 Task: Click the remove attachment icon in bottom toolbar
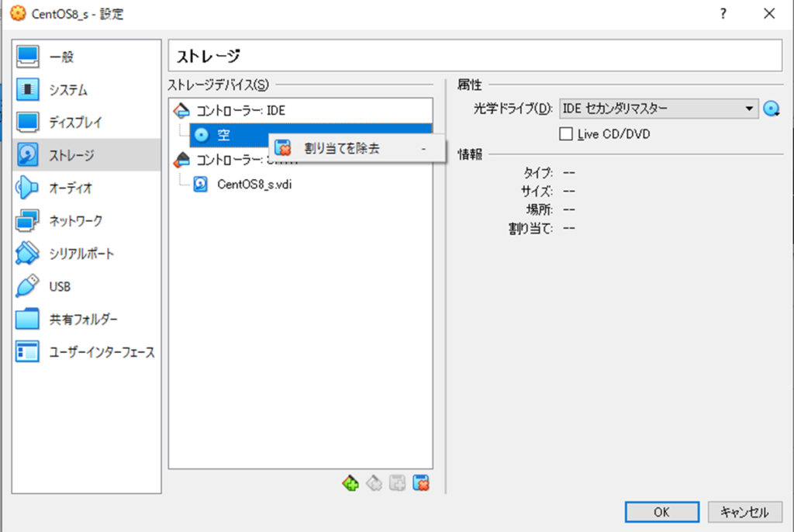coord(421,483)
